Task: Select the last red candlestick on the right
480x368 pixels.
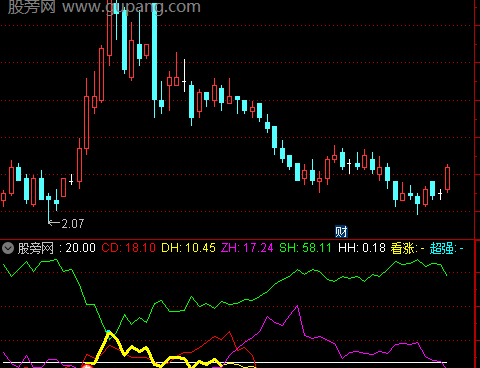Action: tap(447, 179)
